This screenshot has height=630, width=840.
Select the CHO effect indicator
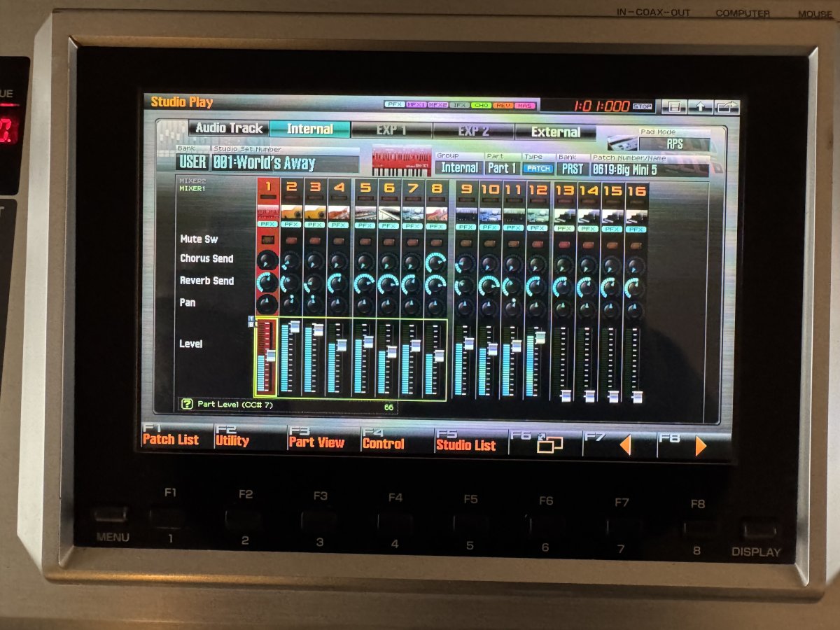click(x=481, y=105)
